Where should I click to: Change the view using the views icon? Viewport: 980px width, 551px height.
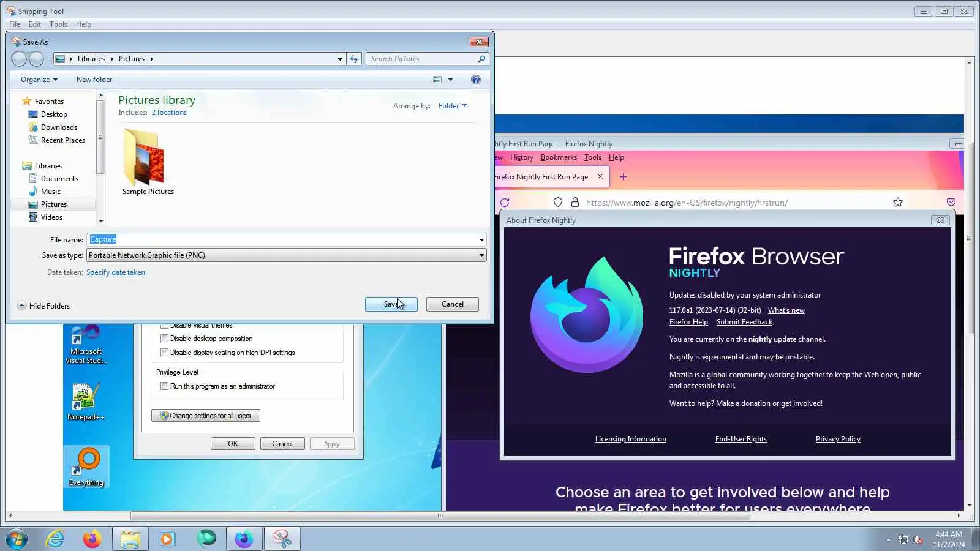tap(437, 80)
